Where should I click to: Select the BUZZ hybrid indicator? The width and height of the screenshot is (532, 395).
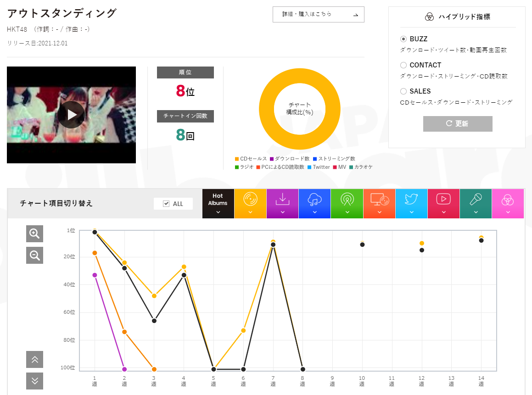pos(403,39)
